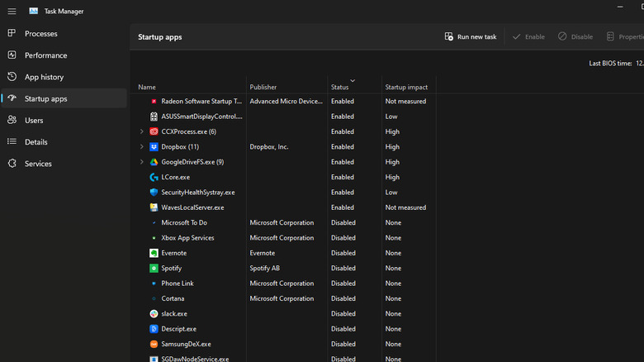644x362 pixels.
Task: Go to the Services page
Action: (x=38, y=164)
